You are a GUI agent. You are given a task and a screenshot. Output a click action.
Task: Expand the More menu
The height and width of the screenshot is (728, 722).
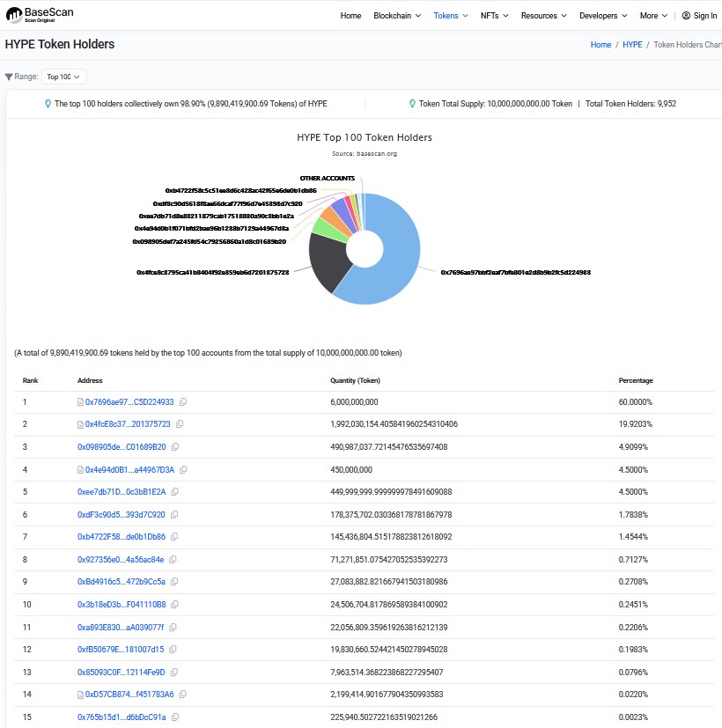coord(653,16)
